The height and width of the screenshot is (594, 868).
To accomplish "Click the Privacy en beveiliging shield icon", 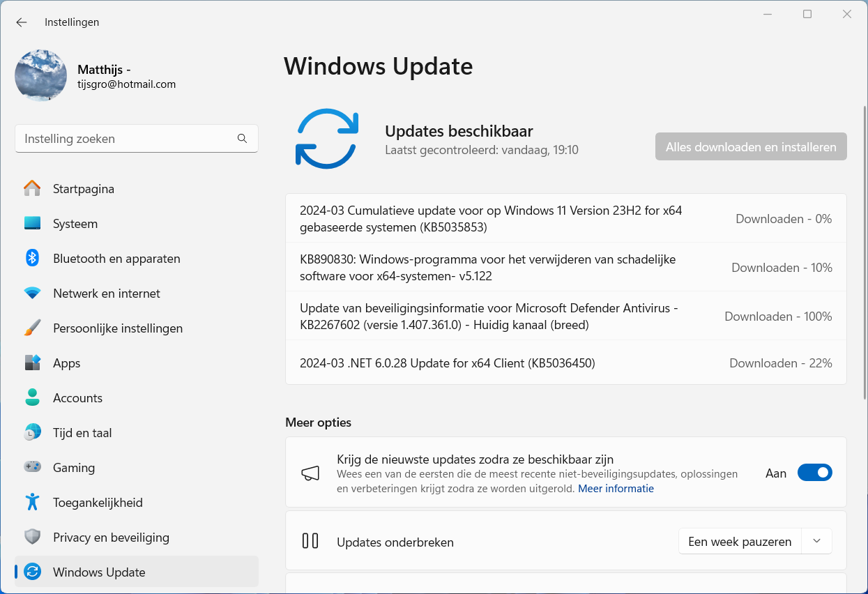I will tap(32, 538).
